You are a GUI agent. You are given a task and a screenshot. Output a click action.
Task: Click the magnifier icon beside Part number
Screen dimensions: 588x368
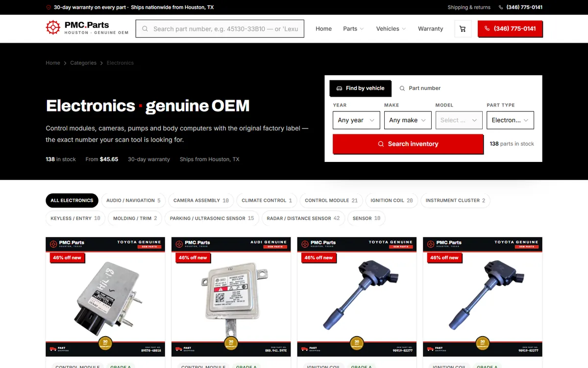tap(402, 88)
